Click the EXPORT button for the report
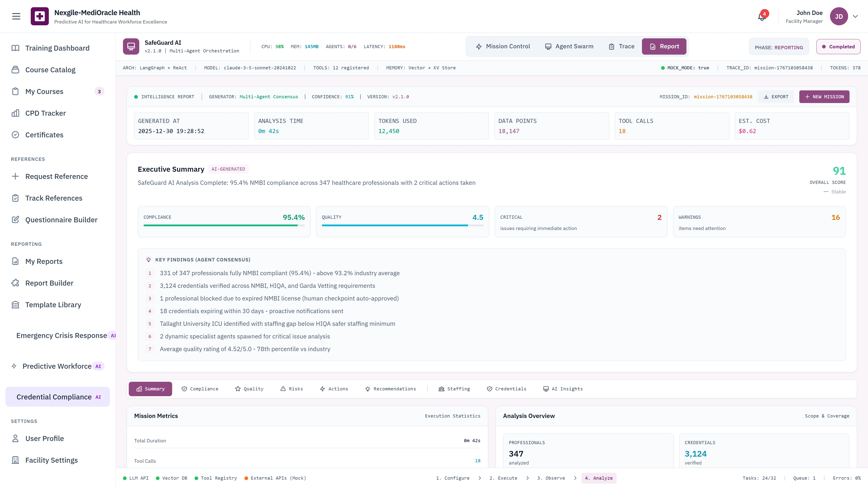Viewport: 868px width, 488px height. [x=776, y=97]
